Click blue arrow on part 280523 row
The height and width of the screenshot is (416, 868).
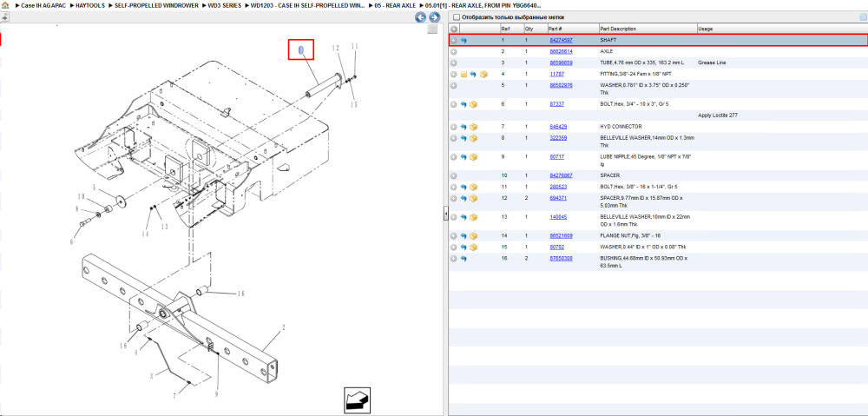pyautogui.click(x=464, y=188)
